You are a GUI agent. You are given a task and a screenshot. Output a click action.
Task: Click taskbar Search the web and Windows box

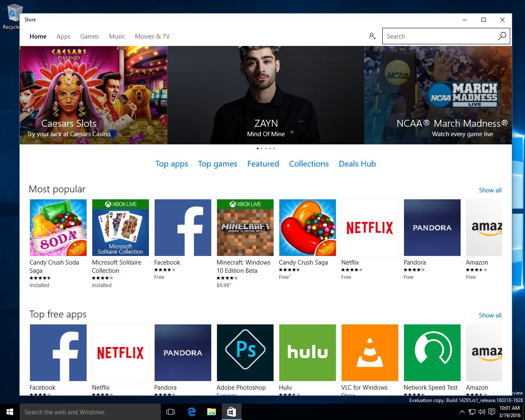(90, 412)
